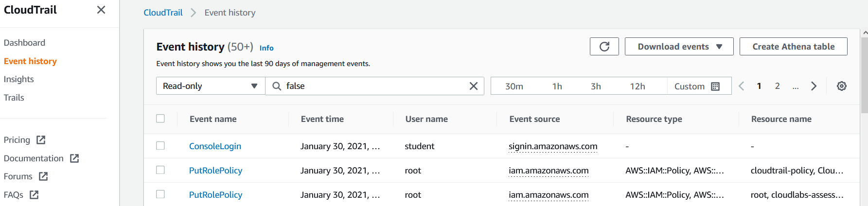Refresh the event history list
868x206 pixels.
(604, 47)
